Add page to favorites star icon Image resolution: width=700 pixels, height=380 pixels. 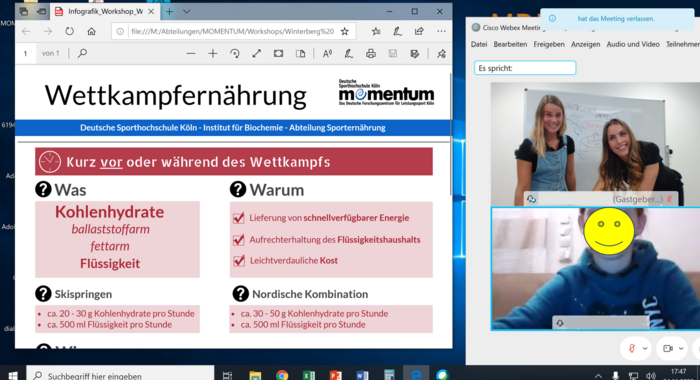(345, 31)
